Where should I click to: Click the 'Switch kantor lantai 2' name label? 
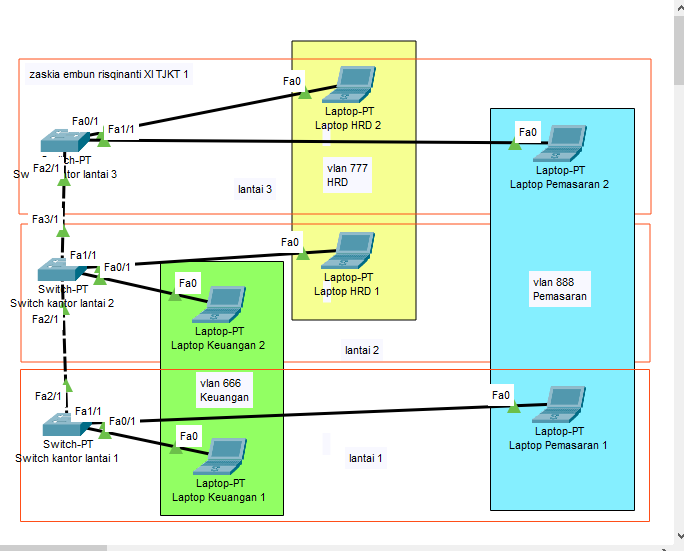[62, 303]
